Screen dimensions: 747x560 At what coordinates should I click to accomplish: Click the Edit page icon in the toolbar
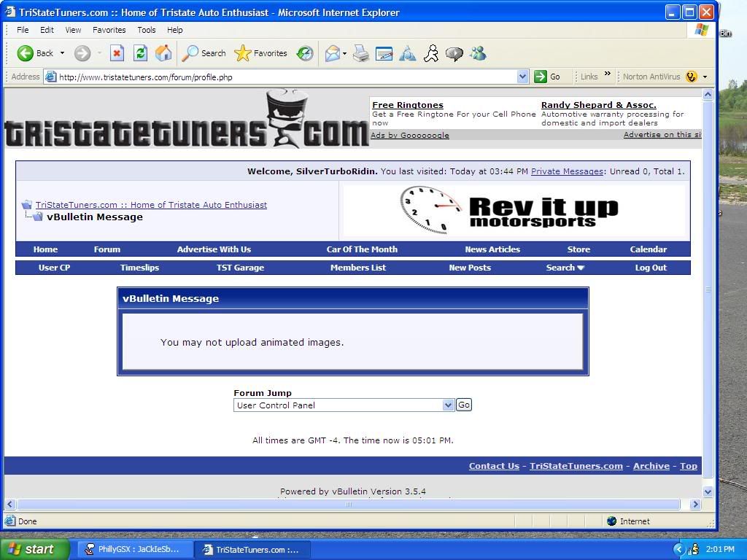[x=384, y=54]
